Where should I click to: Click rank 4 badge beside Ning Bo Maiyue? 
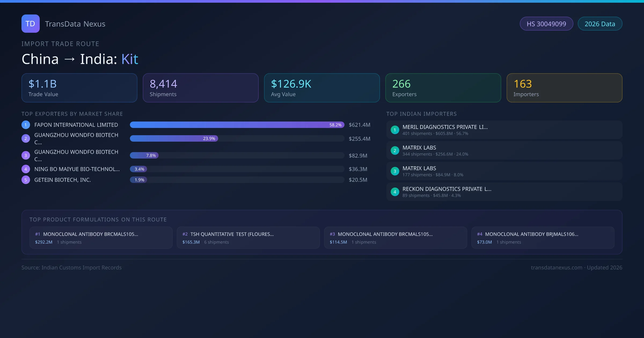[x=26, y=169]
